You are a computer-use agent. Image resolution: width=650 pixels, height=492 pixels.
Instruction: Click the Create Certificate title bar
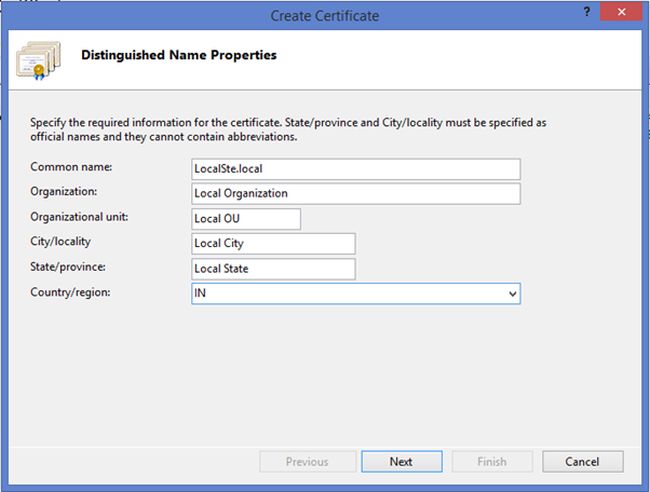point(325,15)
